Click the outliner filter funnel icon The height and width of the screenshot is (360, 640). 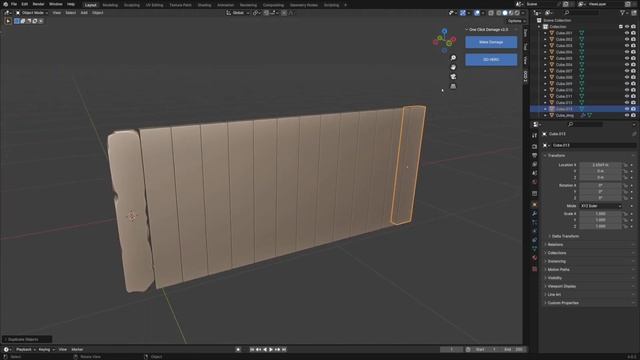[622, 13]
